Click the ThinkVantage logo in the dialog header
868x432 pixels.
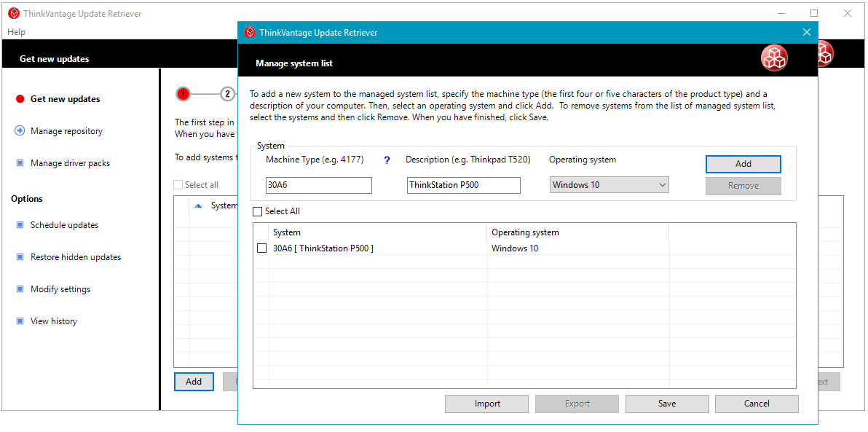coord(774,58)
